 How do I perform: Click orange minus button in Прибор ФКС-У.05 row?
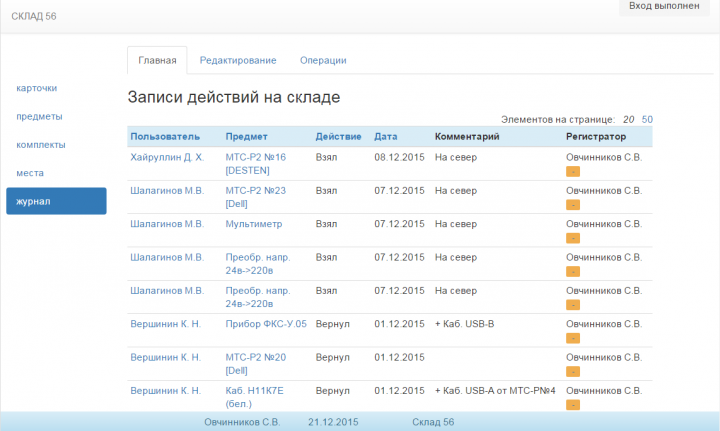point(573,339)
